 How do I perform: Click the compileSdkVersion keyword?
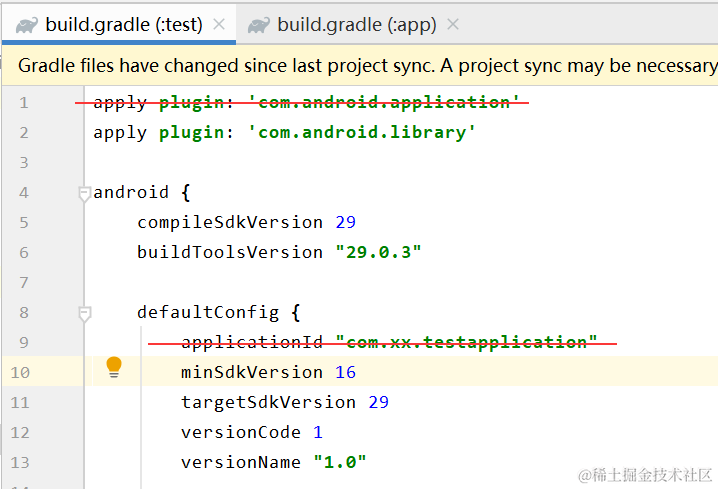pyautogui.click(x=230, y=223)
